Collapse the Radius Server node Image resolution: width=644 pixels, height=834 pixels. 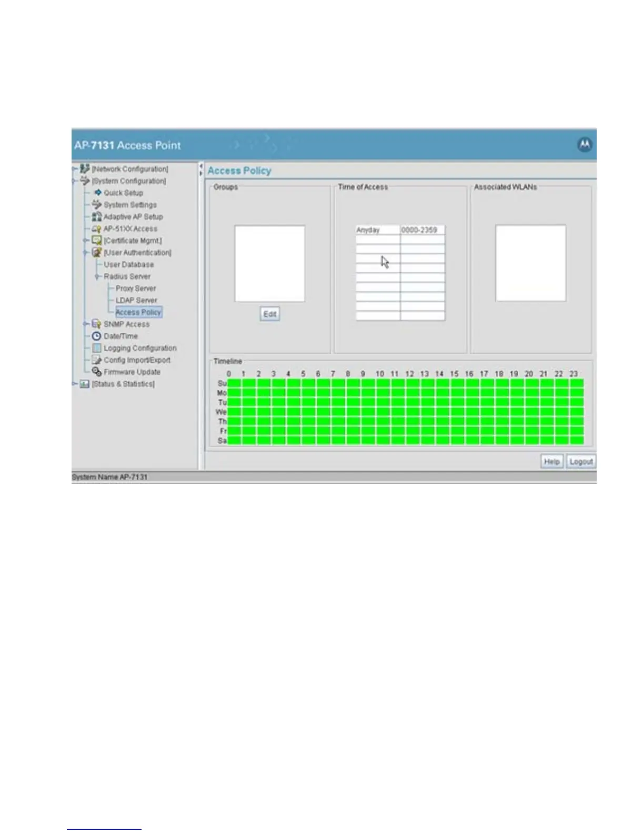coord(98,276)
